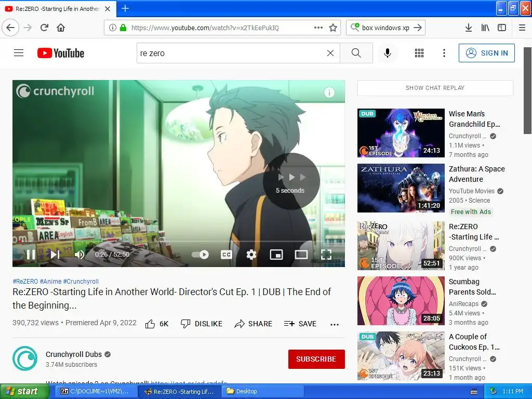Toggle Firefox sidebar icon
Viewport: 532px width, 399px height.
(502, 28)
